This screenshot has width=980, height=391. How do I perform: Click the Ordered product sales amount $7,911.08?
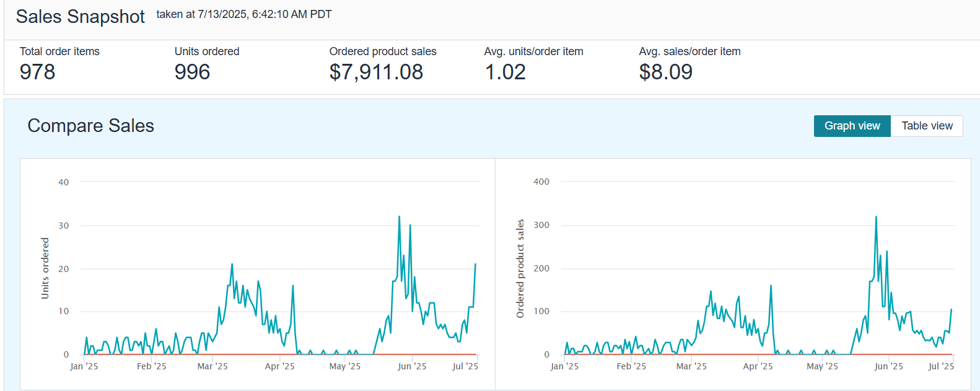click(x=376, y=72)
